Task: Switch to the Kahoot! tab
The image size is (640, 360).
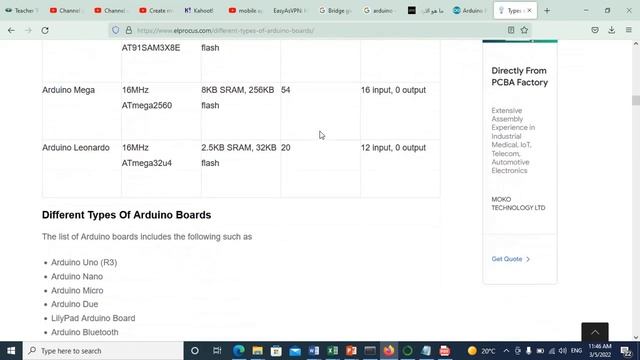Action: (x=200, y=11)
